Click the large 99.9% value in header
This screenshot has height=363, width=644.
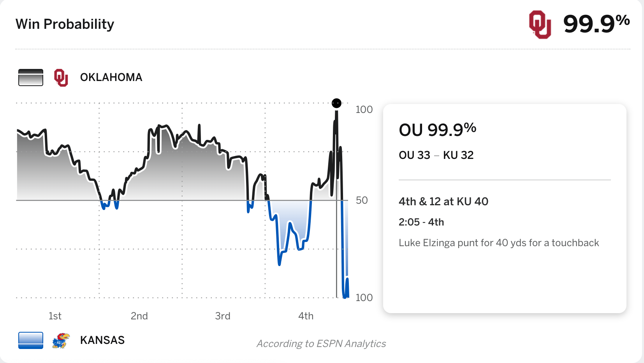(596, 24)
